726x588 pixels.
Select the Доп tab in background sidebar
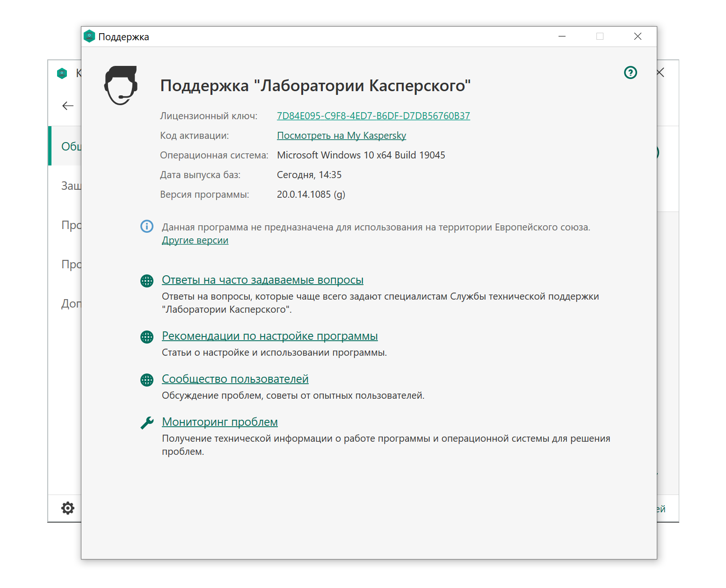pos(65,303)
